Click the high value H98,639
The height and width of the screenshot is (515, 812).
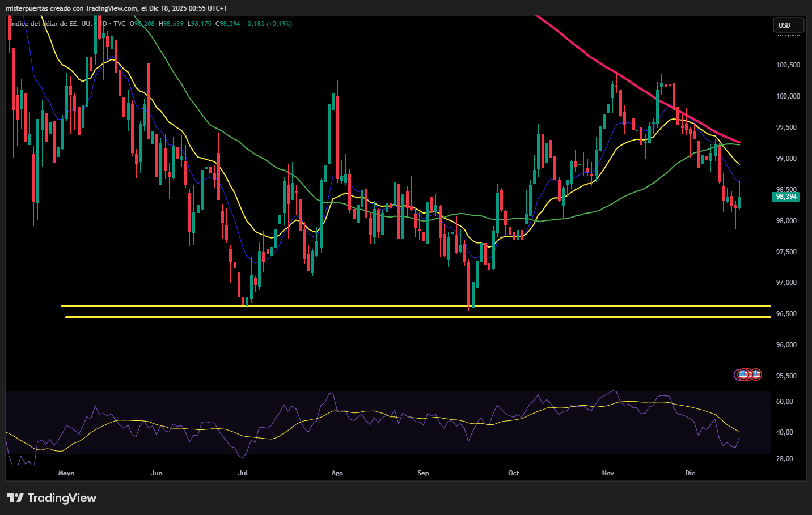[x=171, y=24]
